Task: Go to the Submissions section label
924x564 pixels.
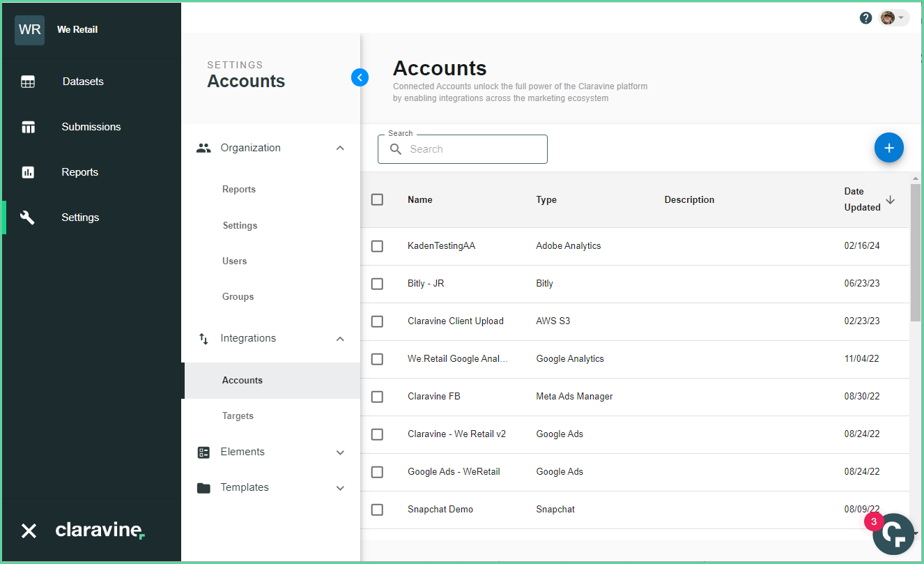Action: [x=91, y=127]
